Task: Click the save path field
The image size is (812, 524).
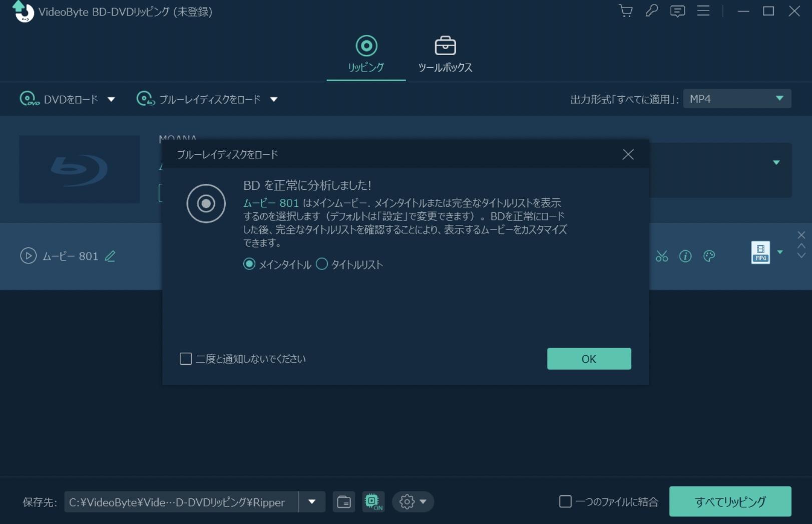Action: click(x=181, y=502)
